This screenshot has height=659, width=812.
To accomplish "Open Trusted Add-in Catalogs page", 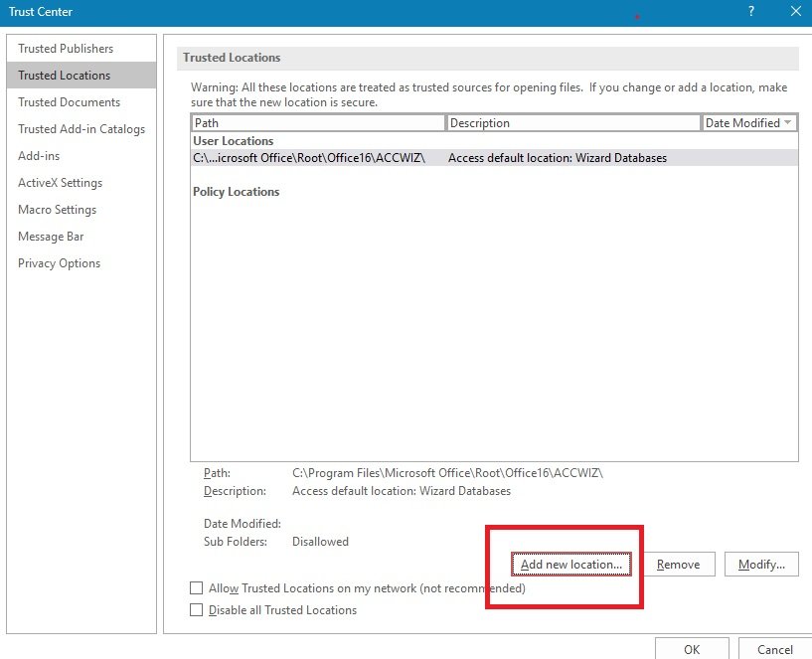I will (81, 129).
